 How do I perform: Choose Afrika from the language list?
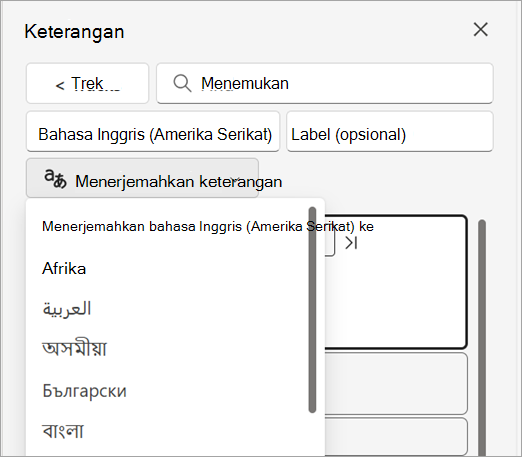coord(64,269)
